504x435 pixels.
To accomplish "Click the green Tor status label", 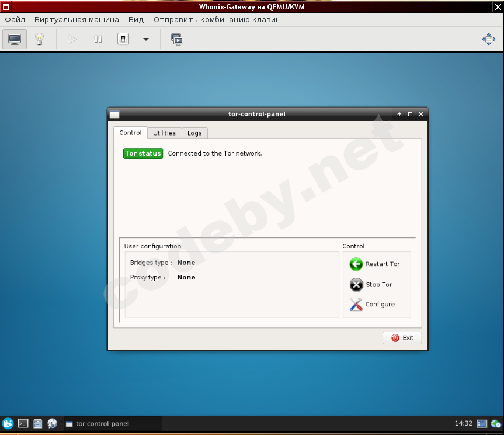I will (x=143, y=153).
